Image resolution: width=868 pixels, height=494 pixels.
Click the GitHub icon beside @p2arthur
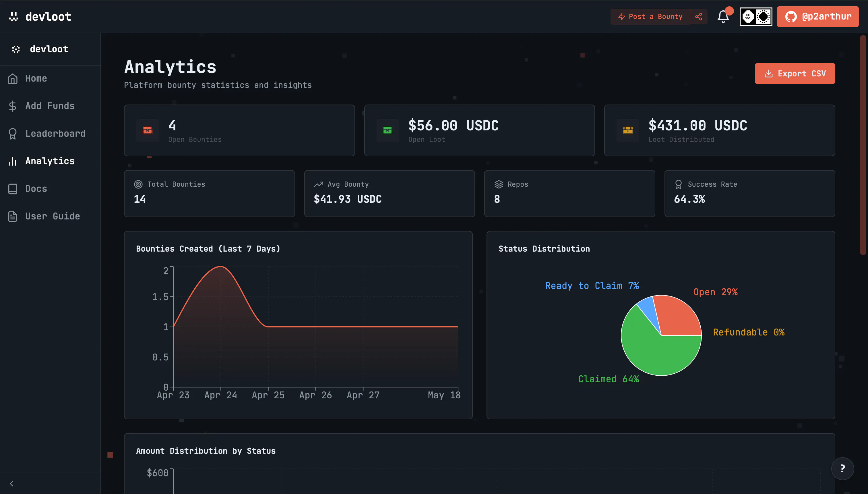click(791, 17)
